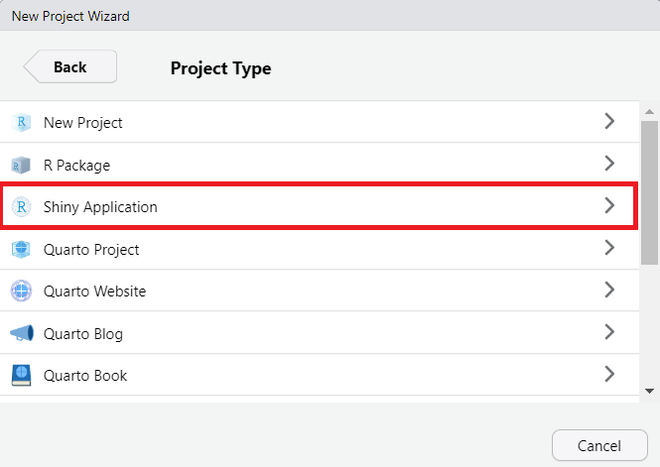This screenshot has width=660, height=467.
Task: Click the project list scrollbar thumb
Action: coord(649,190)
